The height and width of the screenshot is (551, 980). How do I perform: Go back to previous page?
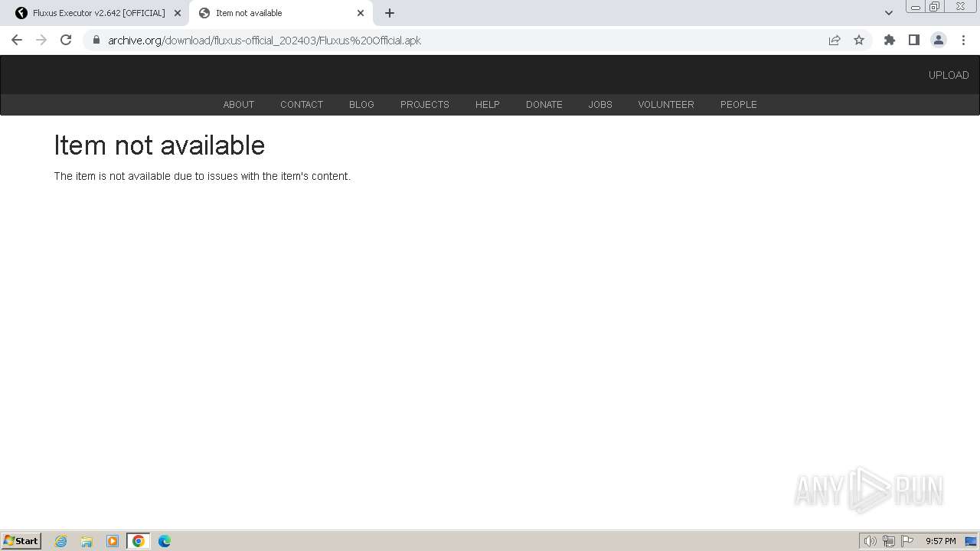[17, 40]
